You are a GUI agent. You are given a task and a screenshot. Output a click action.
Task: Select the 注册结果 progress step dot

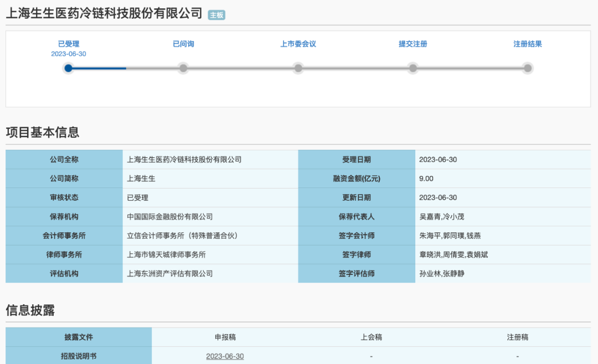click(528, 68)
